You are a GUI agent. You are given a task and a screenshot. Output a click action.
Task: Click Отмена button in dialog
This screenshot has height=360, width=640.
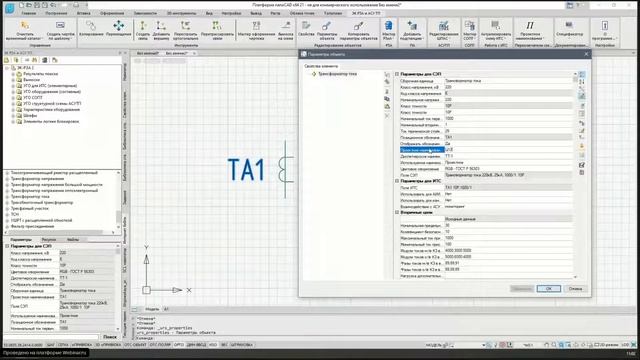[575, 289]
